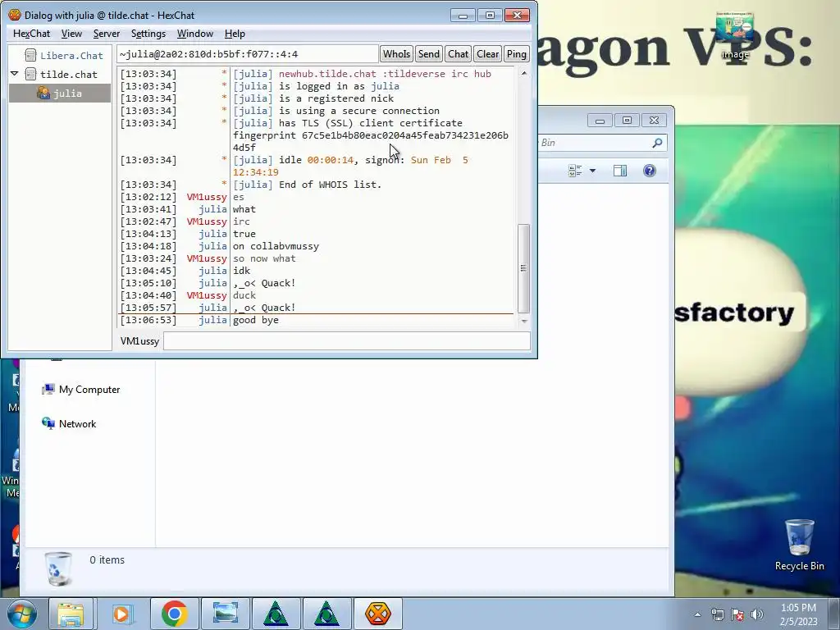
Task: Ping julia with the Ping button
Action: (x=517, y=54)
